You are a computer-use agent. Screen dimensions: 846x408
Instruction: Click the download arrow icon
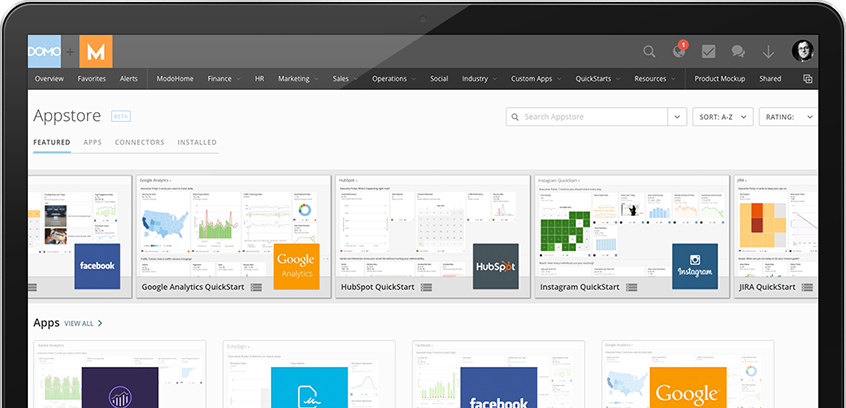(768, 52)
